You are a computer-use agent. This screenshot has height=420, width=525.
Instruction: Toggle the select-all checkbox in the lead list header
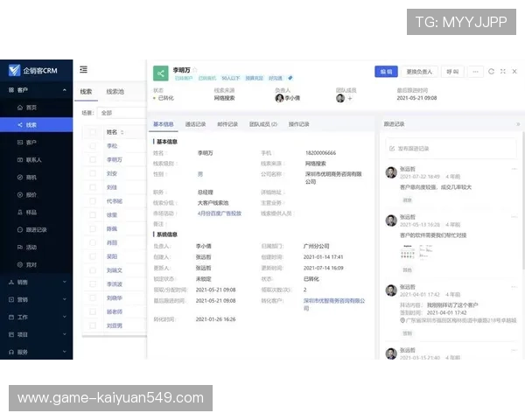pos(93,132)
